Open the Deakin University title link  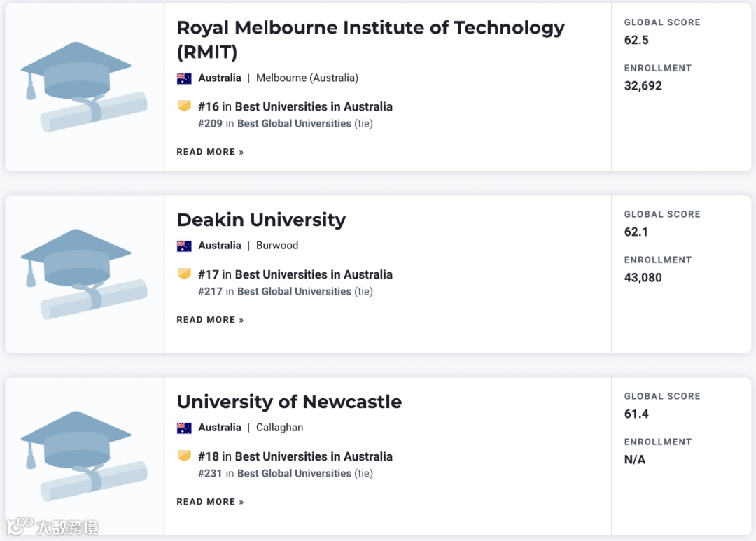point(261,220)
